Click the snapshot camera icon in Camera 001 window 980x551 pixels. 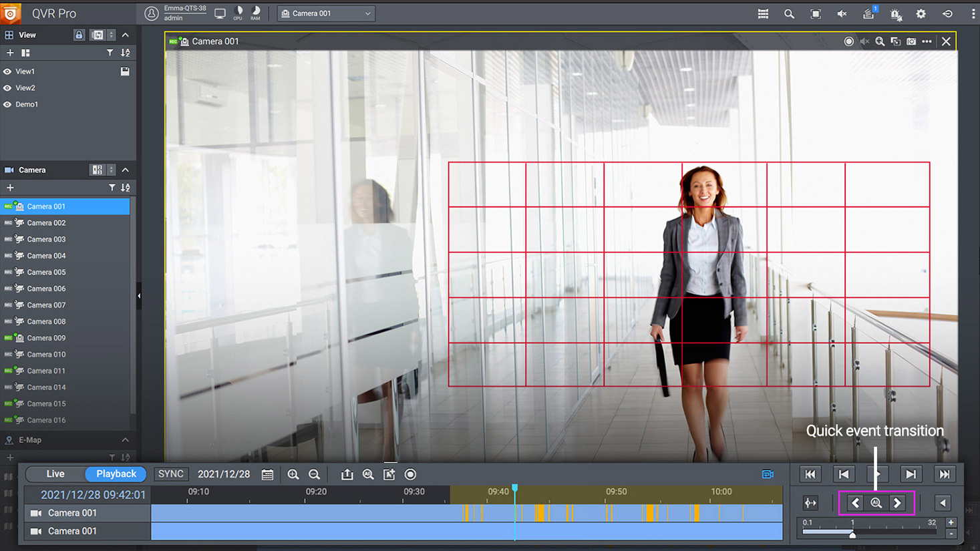point(911,41)
